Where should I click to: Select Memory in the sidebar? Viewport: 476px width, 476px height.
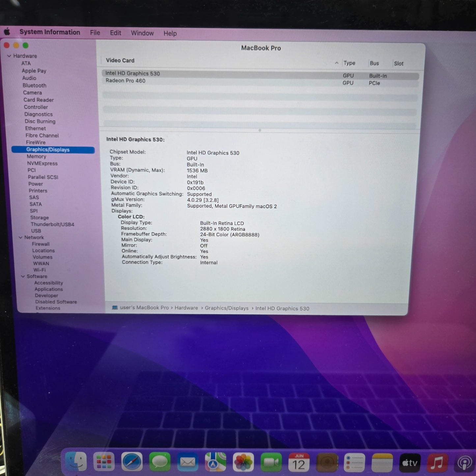pyautogui.click(x=37, y=156)
